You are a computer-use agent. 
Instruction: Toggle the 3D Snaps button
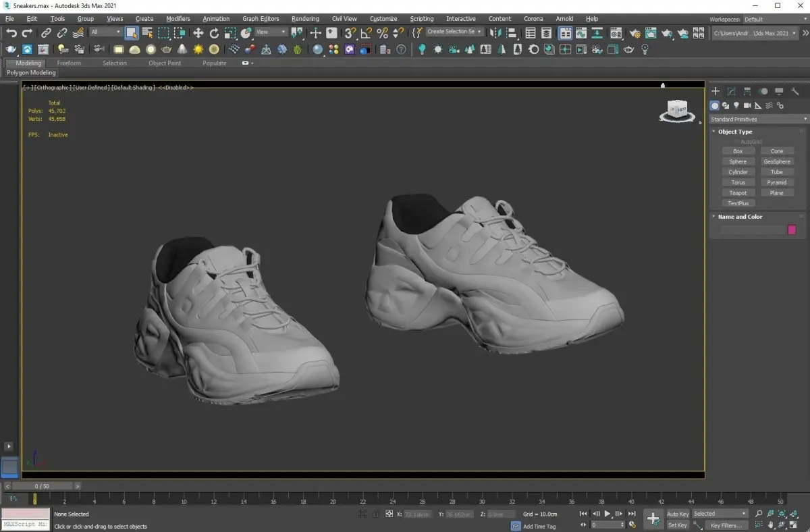350,32
